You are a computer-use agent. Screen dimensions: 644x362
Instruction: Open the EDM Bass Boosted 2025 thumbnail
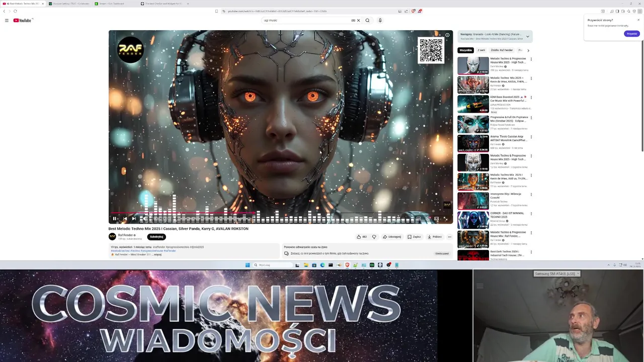pos(473,104)
